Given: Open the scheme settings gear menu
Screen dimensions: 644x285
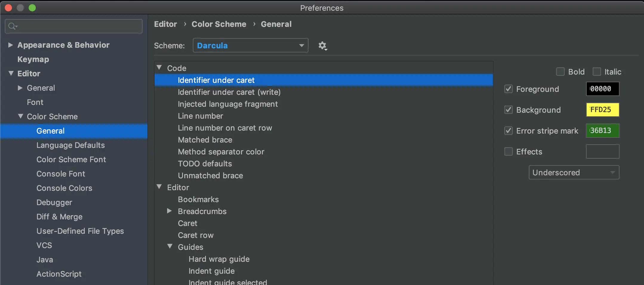Looking at the screenshot, I should point(322,46).
